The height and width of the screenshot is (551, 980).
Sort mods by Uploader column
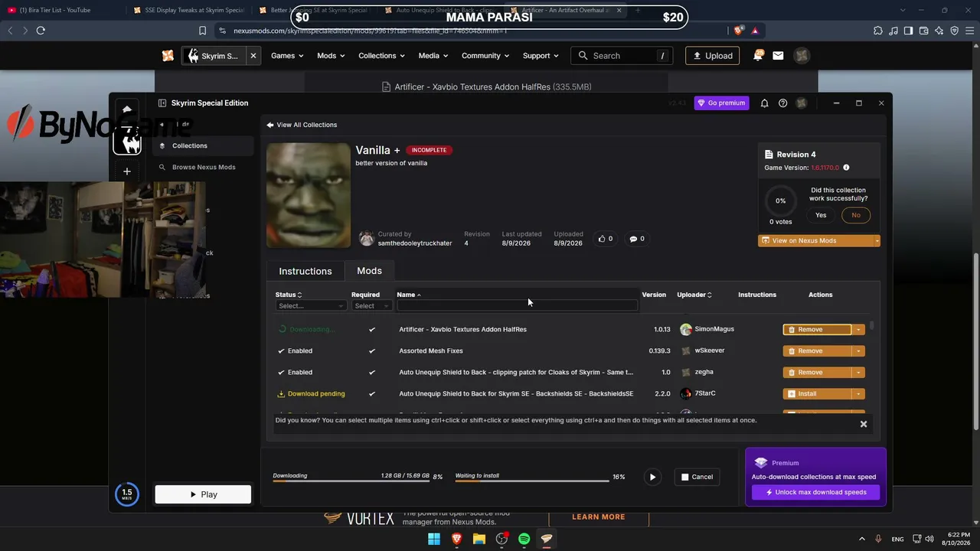point(694,295)
